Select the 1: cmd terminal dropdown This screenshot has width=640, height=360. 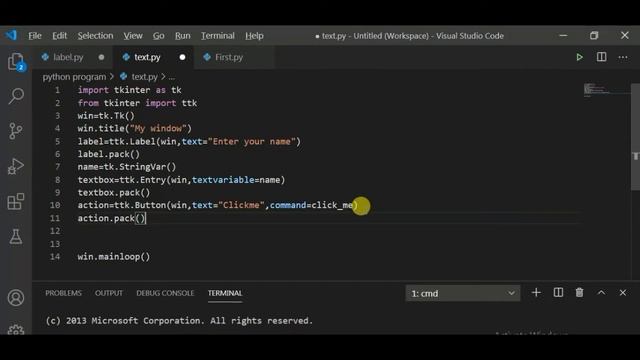(x=463, y=293)
